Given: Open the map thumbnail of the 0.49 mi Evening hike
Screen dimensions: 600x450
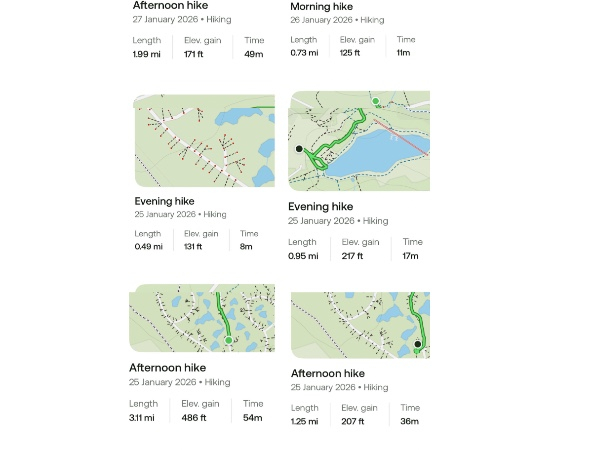Looking at the screenshot, I should (x=204, y=141).
